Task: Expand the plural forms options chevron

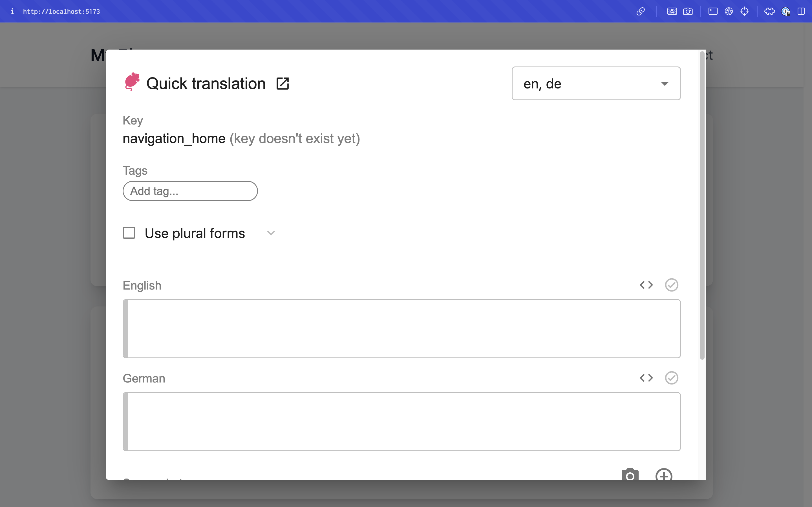Action: point(271,233)
